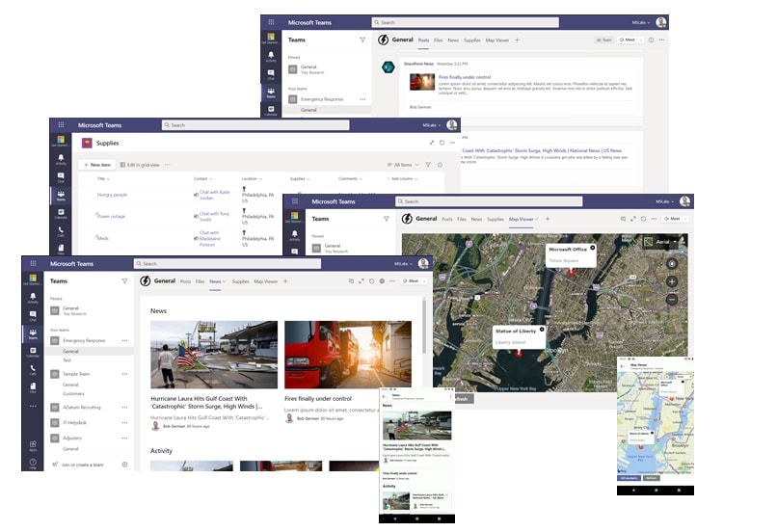This screenshot has height=532, width=777.
Task: Open Calendar in the News window sidebar
Action: pos(33,352)
